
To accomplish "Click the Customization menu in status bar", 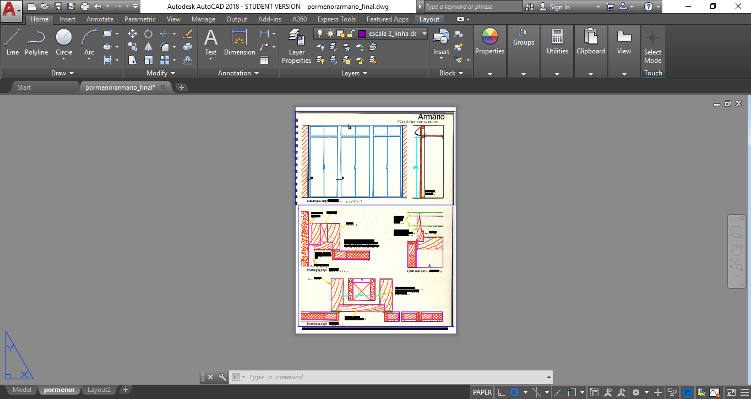I will coord(744,392).
